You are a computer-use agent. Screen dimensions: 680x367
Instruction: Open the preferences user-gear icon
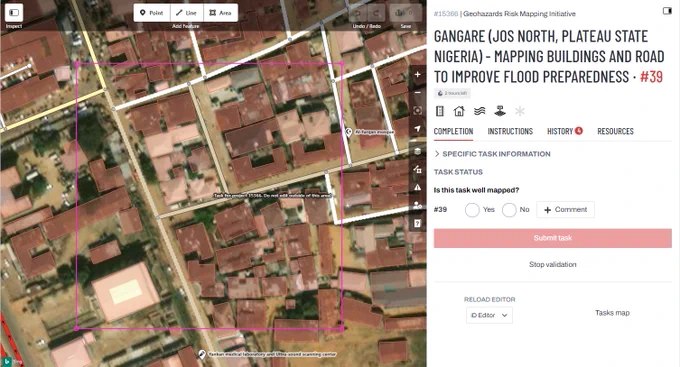coord(417,205)
